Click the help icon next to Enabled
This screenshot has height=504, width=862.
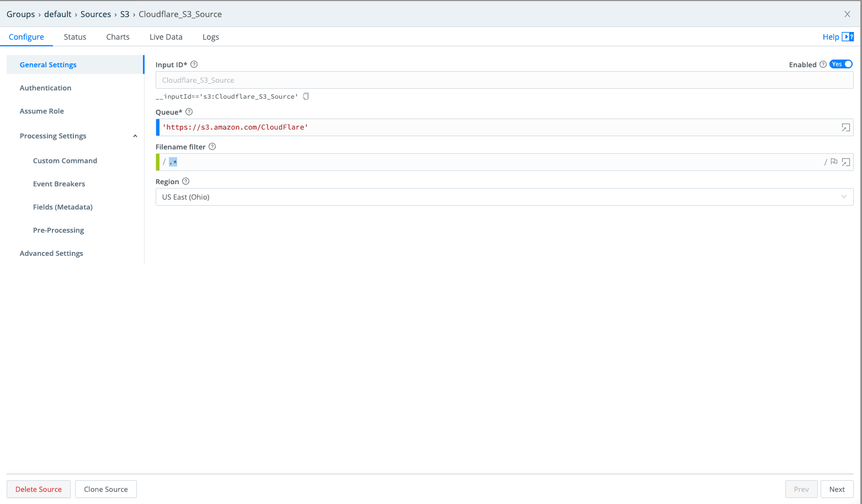click(x=823, y=65)
